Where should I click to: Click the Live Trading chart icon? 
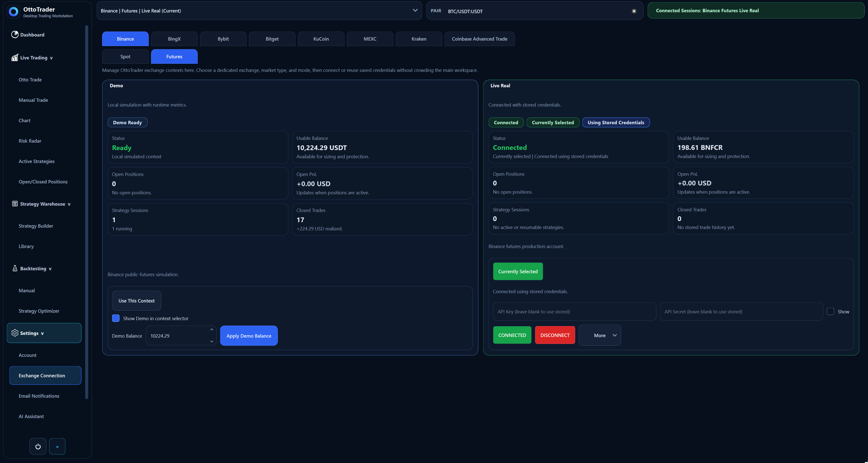15,58
